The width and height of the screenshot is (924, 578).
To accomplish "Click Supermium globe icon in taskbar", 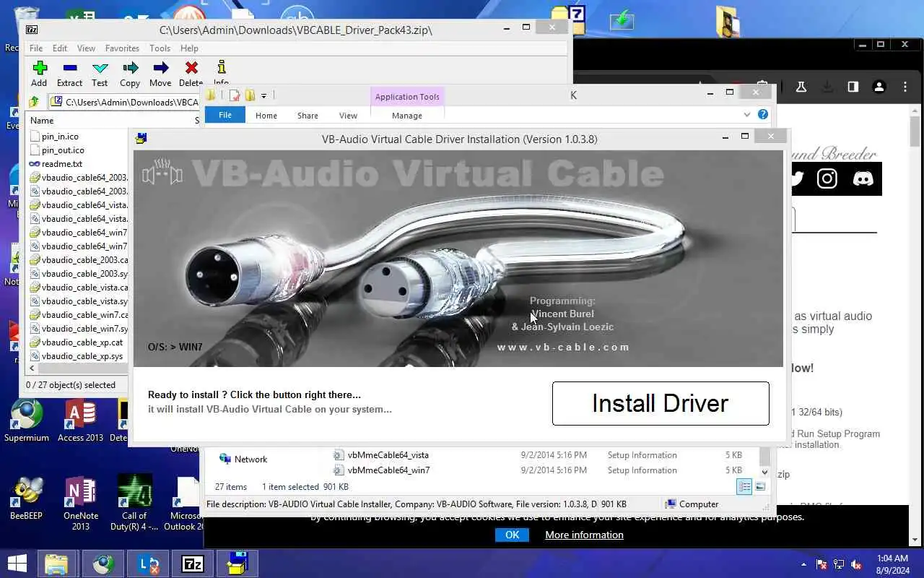I will (x=103, y=564).
